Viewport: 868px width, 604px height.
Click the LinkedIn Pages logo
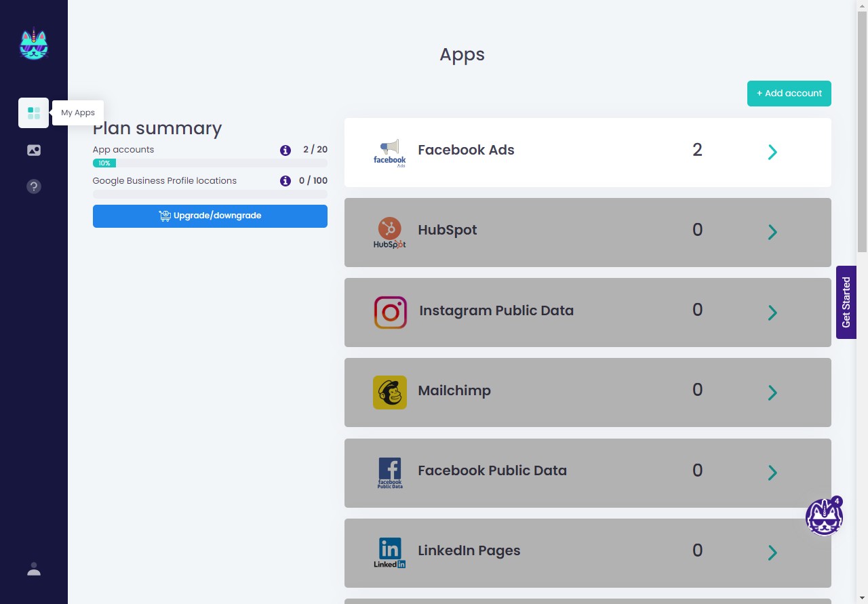click(390, 552)
